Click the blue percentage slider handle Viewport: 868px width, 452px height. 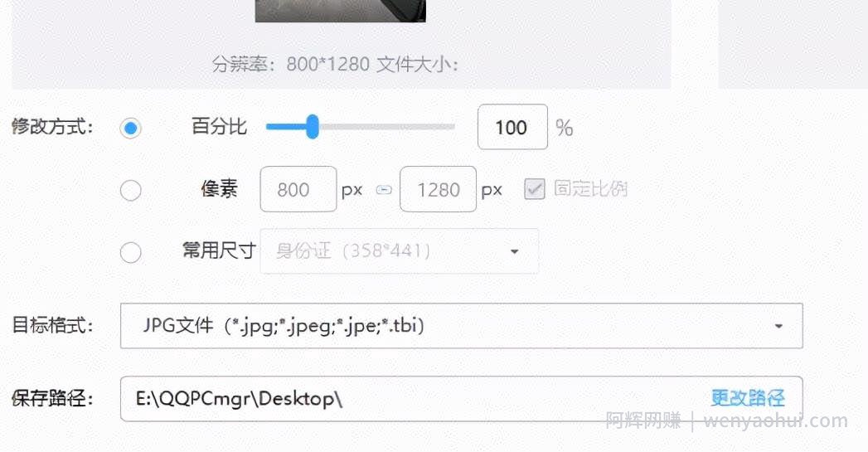pyautogui.click(x=313, y=127)
